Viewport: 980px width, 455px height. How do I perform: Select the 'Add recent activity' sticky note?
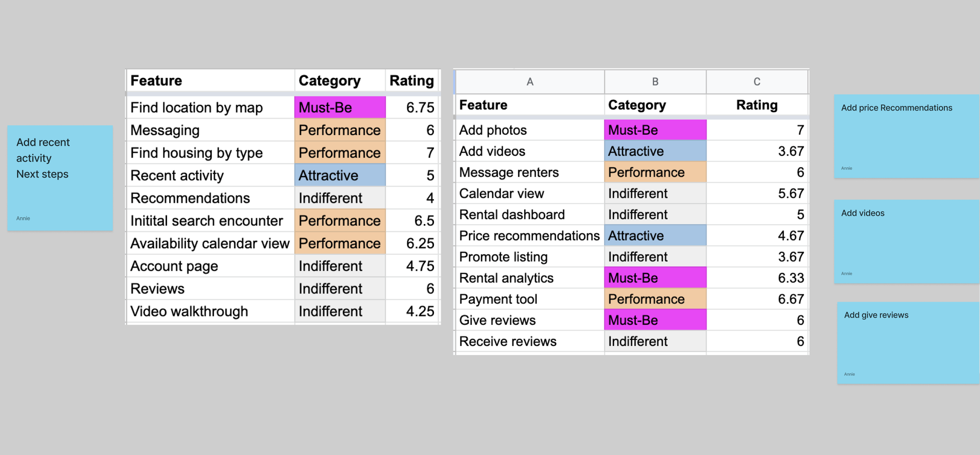(x=60, y=178)
